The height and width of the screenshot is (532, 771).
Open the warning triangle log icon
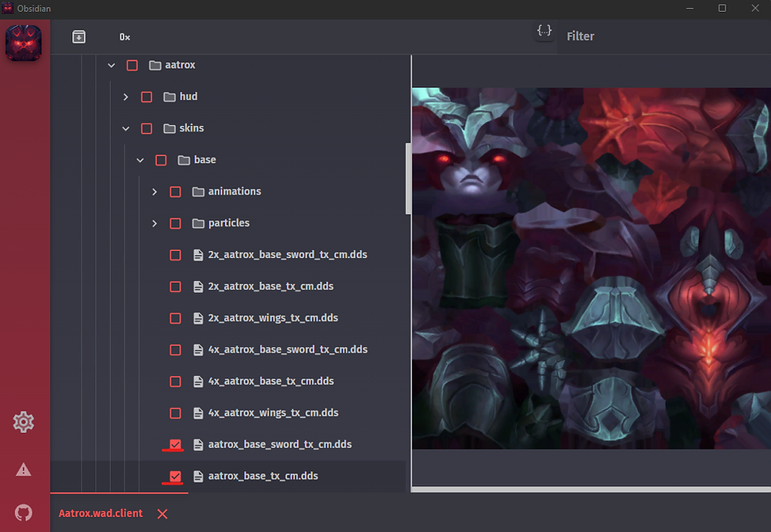(23, 469)
